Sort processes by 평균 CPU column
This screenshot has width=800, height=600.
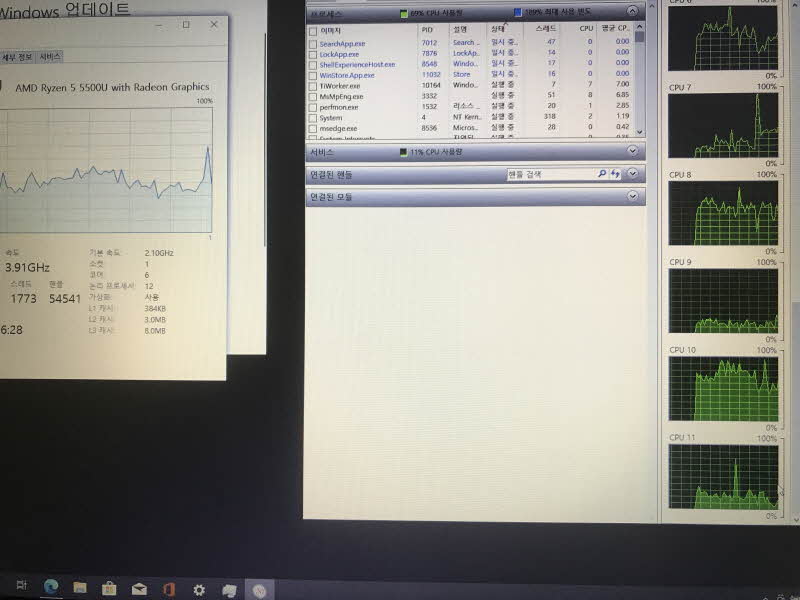tap(615, 28)
